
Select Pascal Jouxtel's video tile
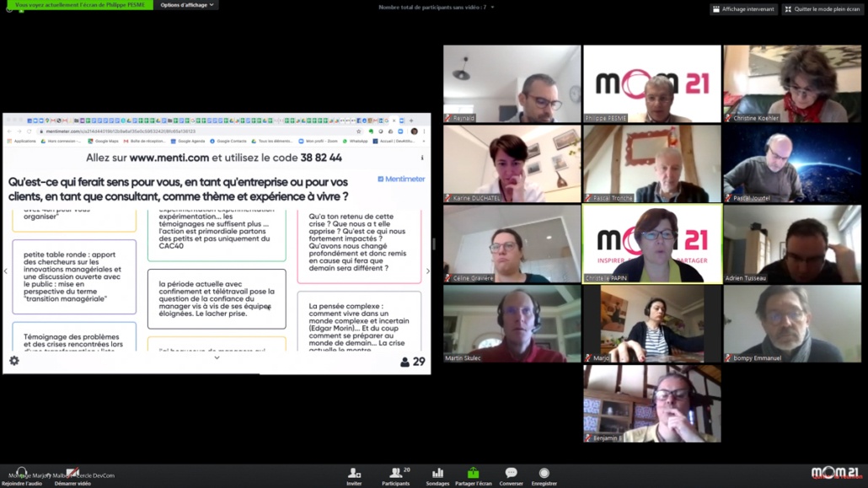click(792, 164)
